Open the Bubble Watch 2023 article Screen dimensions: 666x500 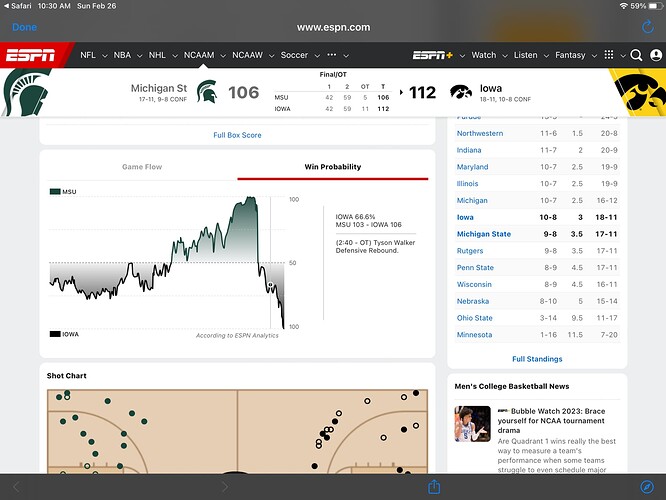coord(551,421)
